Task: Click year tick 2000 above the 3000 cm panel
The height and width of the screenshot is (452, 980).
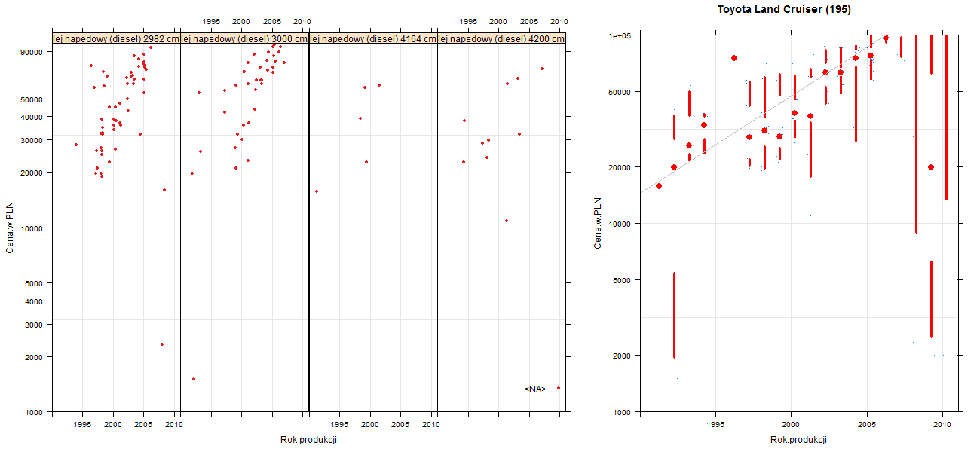Action: tap(242, 21)
